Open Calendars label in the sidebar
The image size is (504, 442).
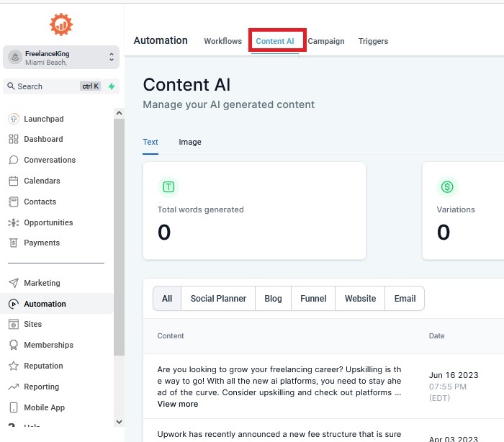click(42, 181)
